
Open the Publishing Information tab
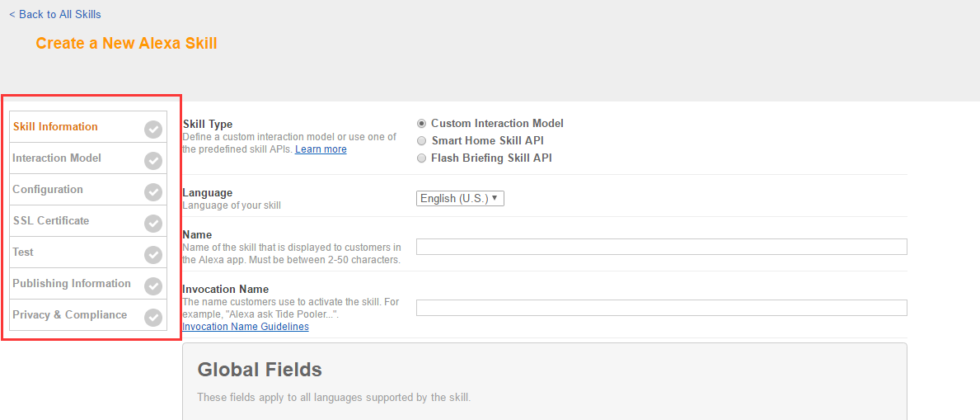72,284
